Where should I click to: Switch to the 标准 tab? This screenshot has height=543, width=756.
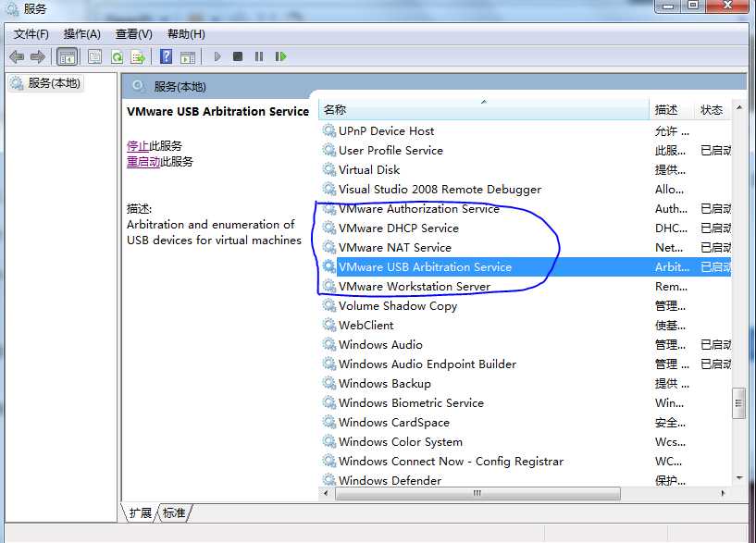pos(174,512)
